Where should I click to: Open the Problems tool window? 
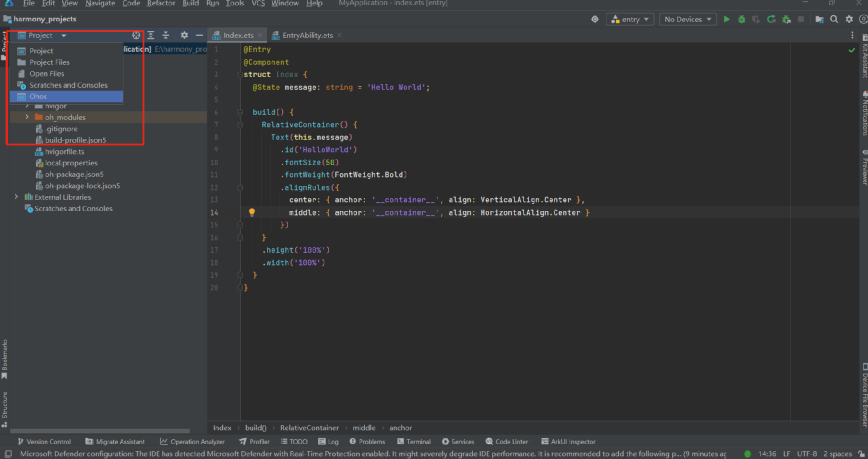367,442
